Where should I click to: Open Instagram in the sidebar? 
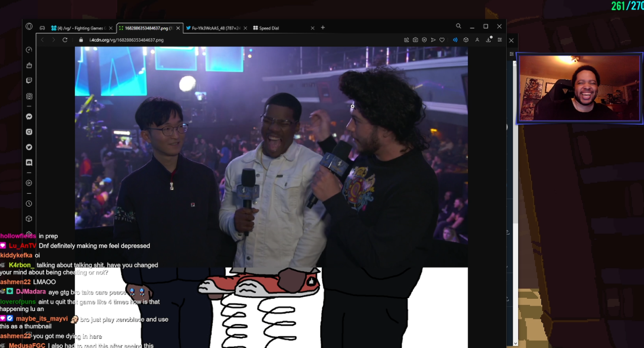[29, 132]
